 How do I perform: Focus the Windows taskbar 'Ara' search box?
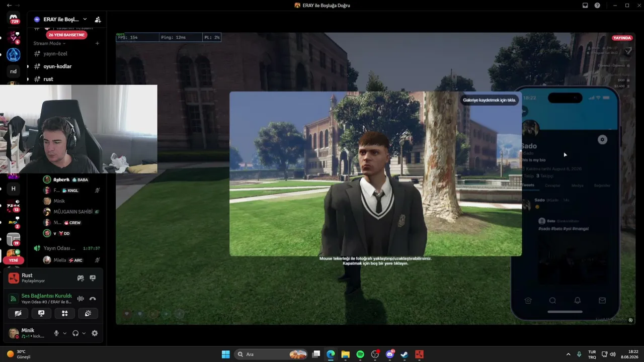click(271, 354)
